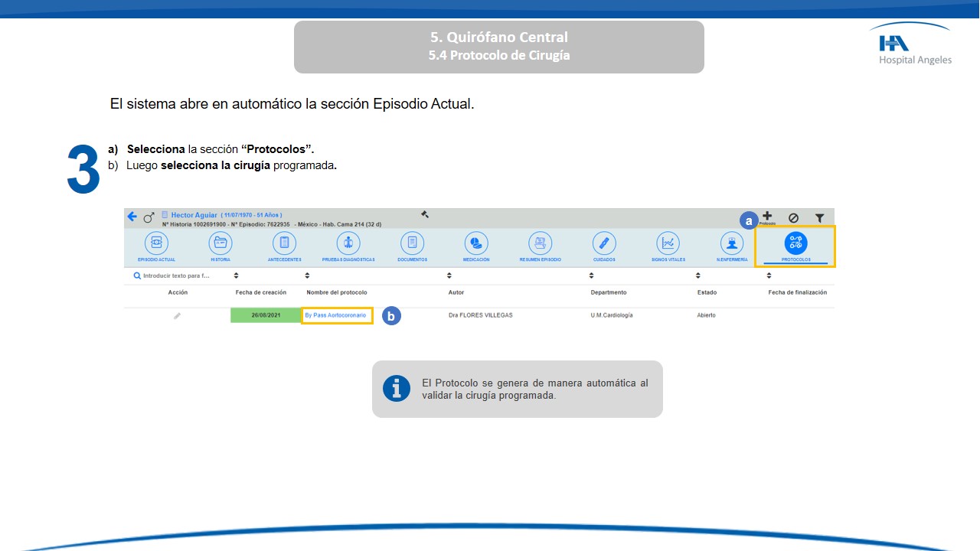
Task: Sort by Estado column arrows
Action: pos(698,275)
